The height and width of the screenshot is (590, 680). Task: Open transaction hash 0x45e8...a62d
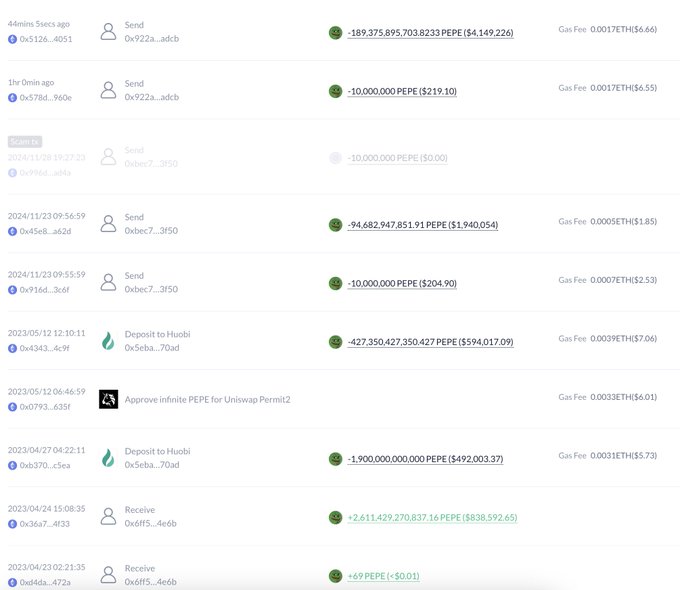[x=45, y=231]
